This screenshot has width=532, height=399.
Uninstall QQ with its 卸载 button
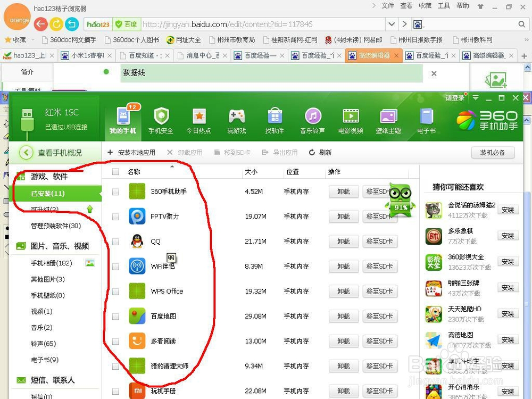click(x=344, y=242)
